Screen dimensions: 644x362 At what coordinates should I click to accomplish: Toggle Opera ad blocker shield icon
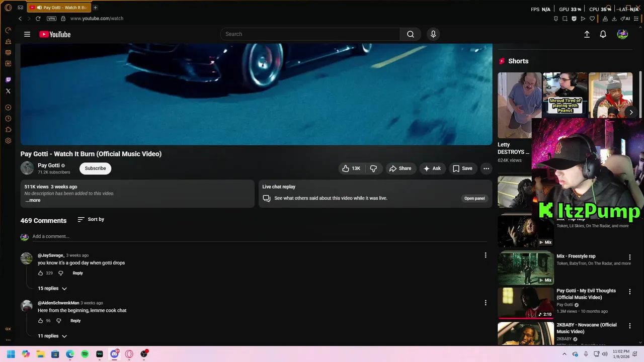(x=574, y=19)
